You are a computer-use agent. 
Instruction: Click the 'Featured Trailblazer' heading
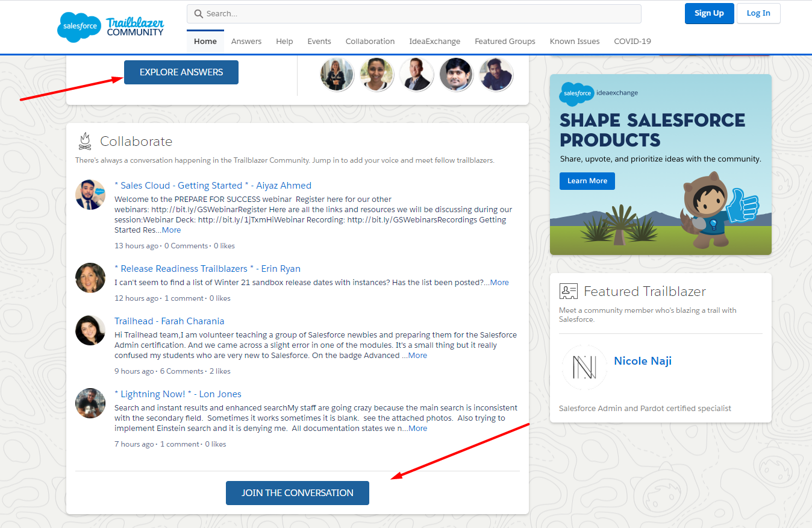(x=645, y=292)
